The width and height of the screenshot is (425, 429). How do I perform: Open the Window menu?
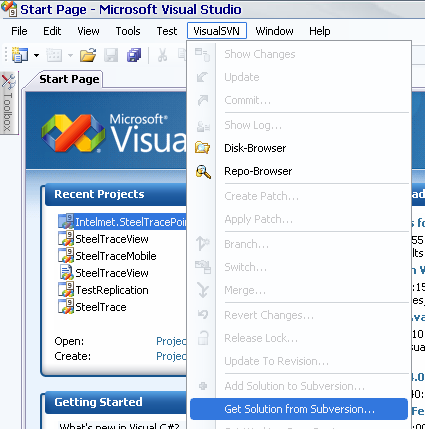point(274,31)
